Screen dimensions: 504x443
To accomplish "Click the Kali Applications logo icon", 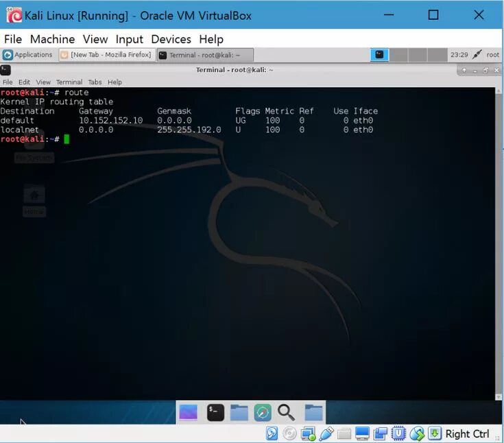I will point(8,55).
